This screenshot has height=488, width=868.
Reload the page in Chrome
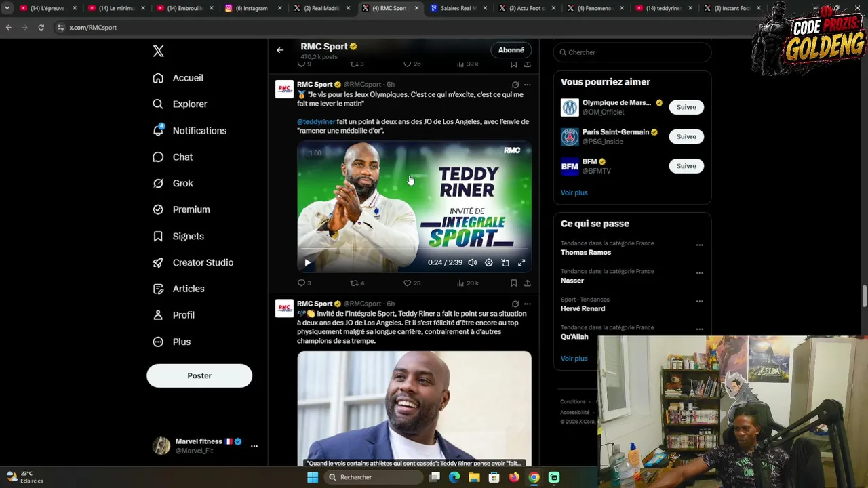coord(41,27)
